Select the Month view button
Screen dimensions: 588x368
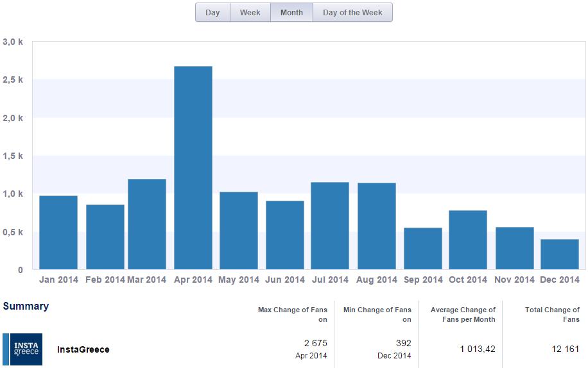click(x=291, y=12)
